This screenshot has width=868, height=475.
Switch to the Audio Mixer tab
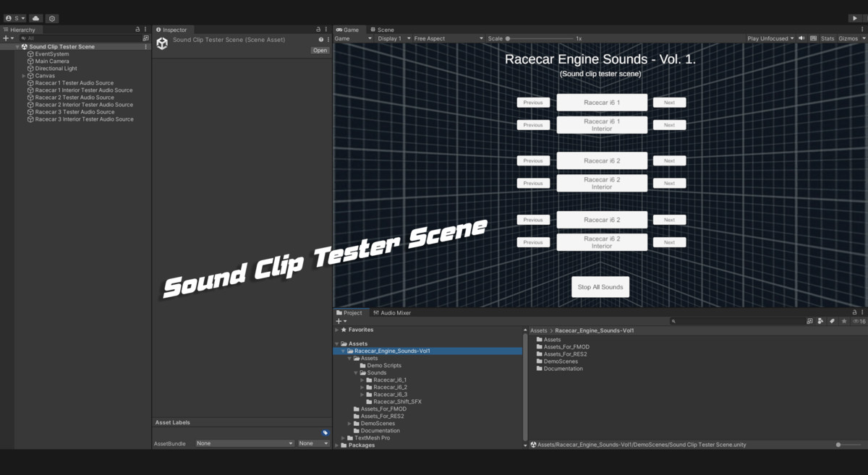coord(392,313)
